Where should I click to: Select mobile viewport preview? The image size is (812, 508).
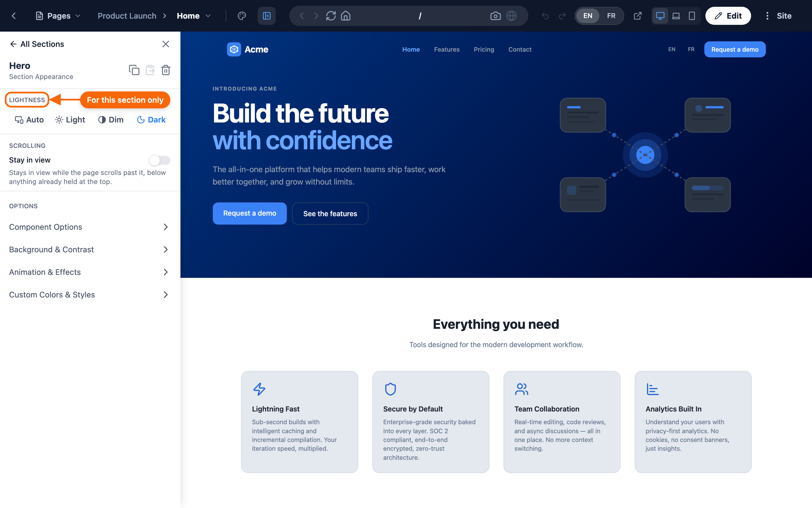click(692, 16)
